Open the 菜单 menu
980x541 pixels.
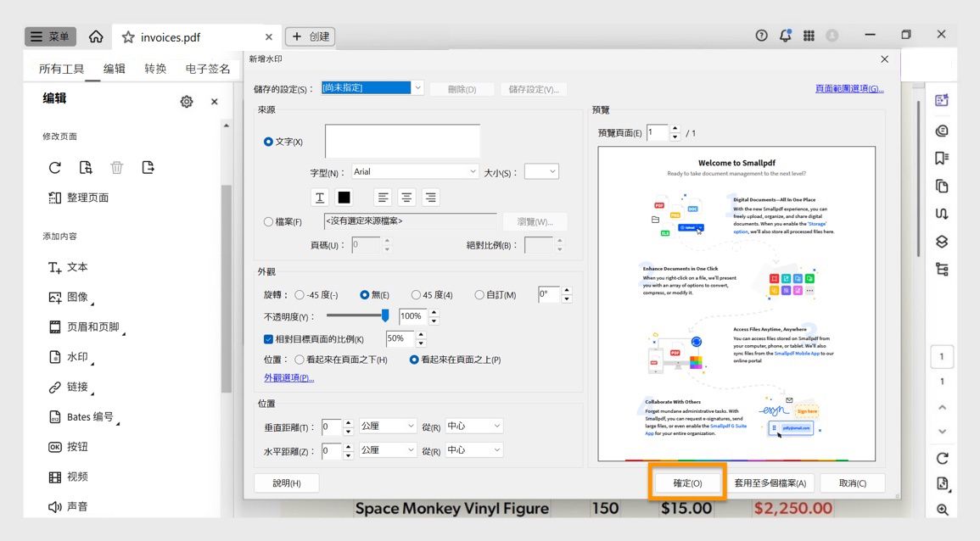[x=49, y=36]
